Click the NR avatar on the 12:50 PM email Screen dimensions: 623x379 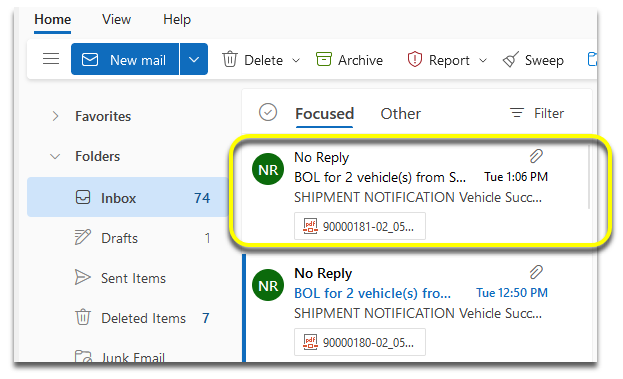tap(268, 285)
